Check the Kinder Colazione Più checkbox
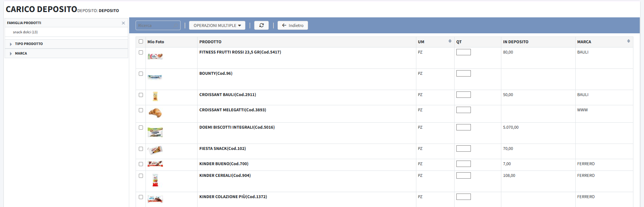Viewport: 644px width, 207px height. [x=141, y=197]
